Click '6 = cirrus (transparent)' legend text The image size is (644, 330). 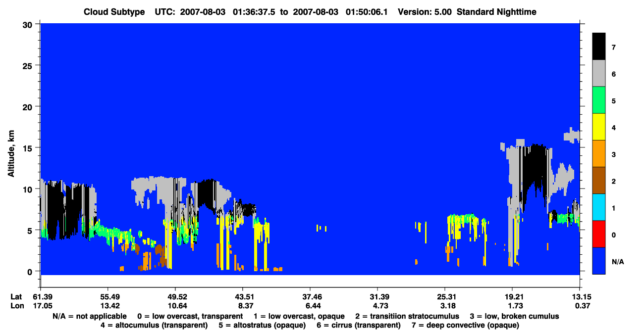click(x=359, y=325)
